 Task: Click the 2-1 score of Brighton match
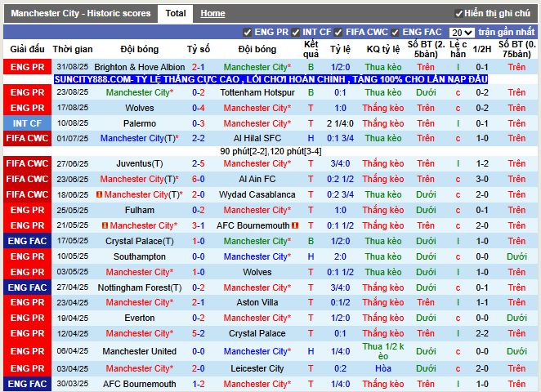tap(199, 67)
